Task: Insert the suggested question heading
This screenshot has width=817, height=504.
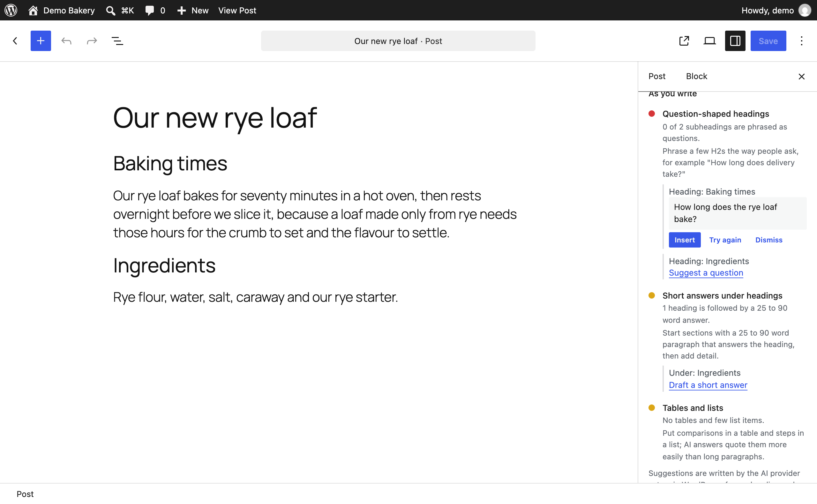Action: click(x=684, y=240)
